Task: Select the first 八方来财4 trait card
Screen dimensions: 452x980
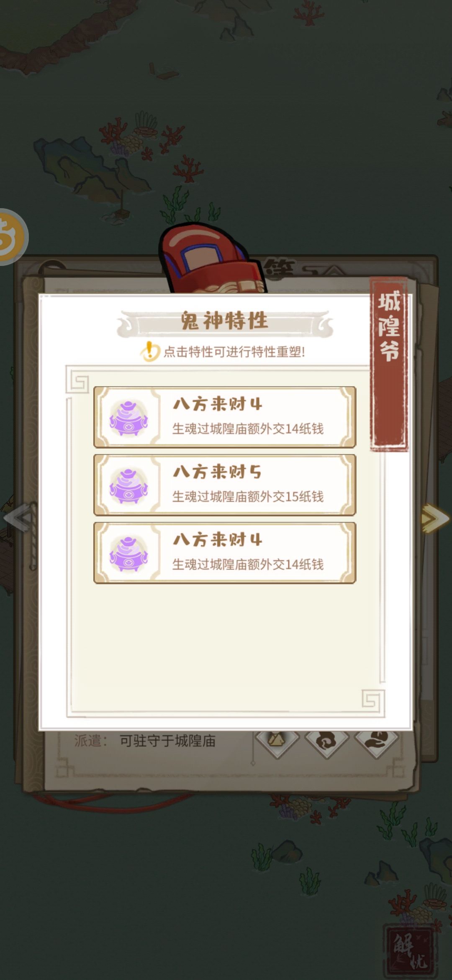Action: 225,417
